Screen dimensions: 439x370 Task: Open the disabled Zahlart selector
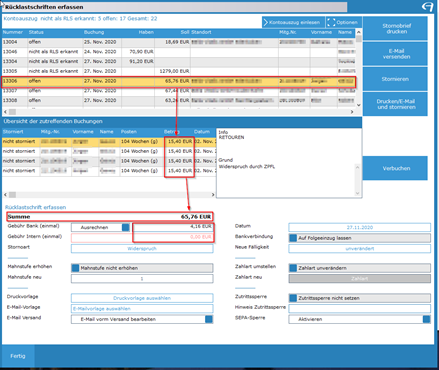click(x=359, y=279)
